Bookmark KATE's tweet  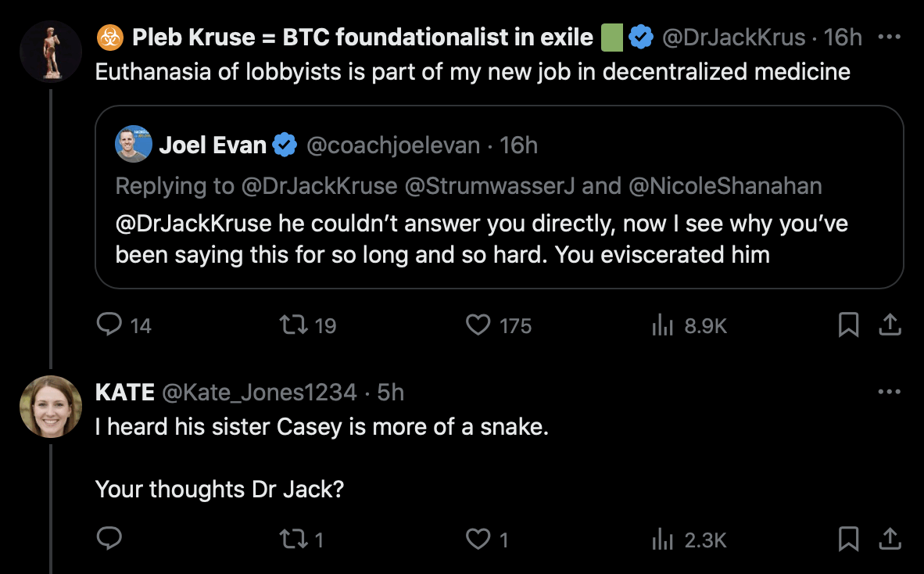click(848, 539)
